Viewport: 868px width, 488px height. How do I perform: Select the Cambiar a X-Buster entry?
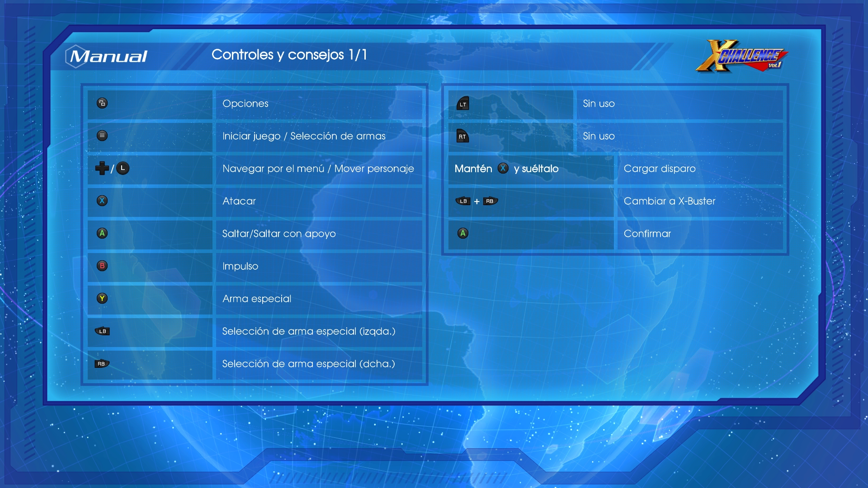coord(669,201)
